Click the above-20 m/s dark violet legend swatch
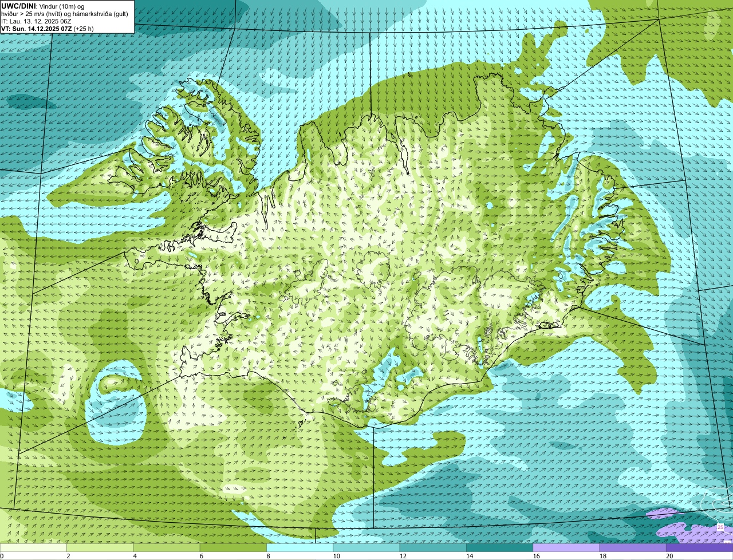The width and height of the screenshot is (733, 560). click(x=699, y=547)
